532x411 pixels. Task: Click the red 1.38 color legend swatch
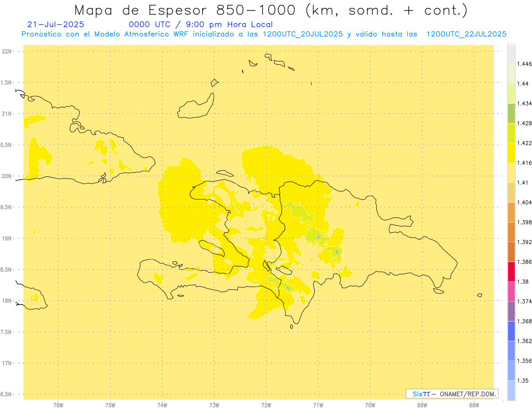(x=511, y=271)
